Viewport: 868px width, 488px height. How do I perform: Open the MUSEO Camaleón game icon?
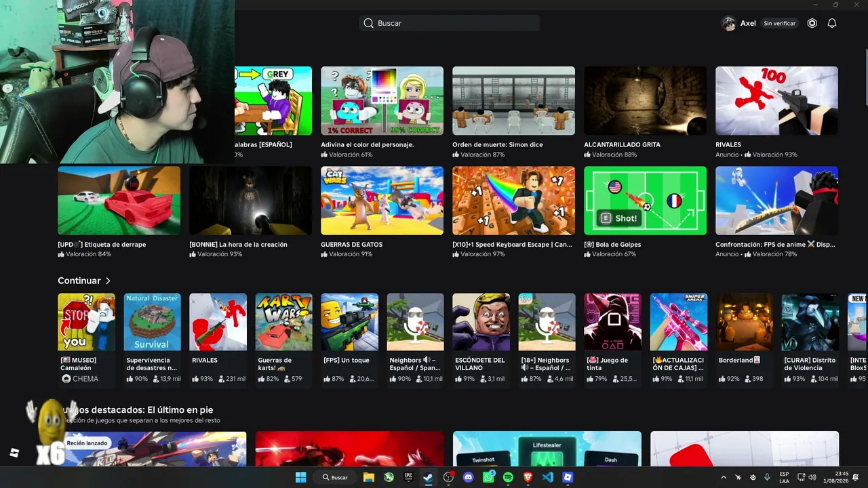click(86, 322)
